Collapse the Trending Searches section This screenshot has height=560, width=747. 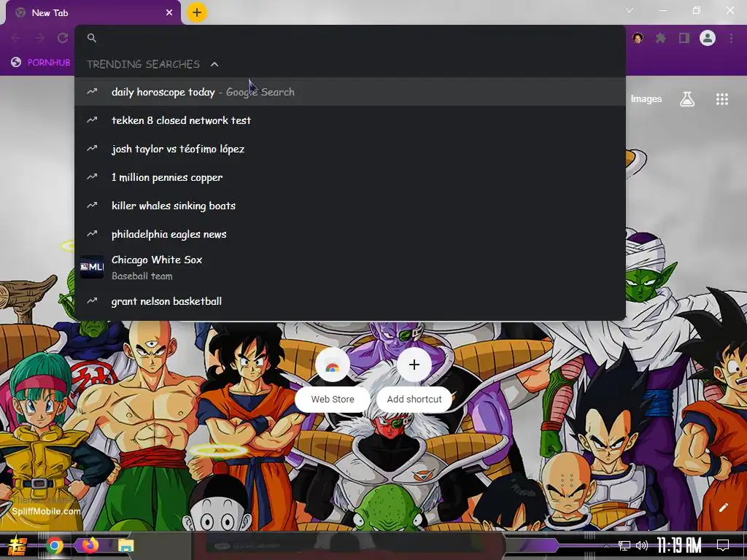click(214, 64)
